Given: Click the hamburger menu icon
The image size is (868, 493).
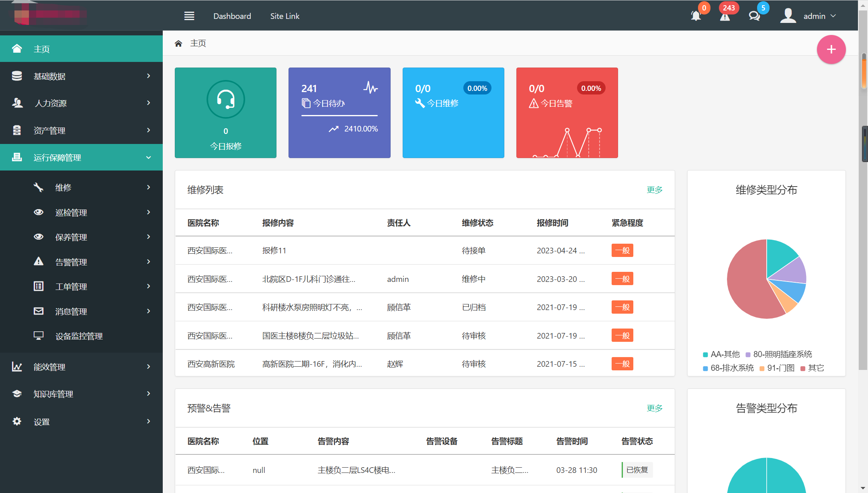Looking at the screenshot, I should tap(189, 16).
